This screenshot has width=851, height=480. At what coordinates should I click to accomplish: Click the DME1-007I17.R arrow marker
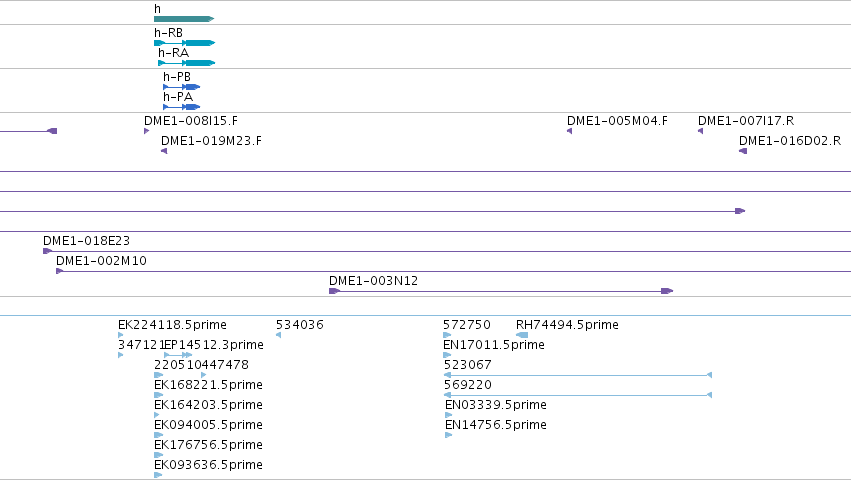700,131
